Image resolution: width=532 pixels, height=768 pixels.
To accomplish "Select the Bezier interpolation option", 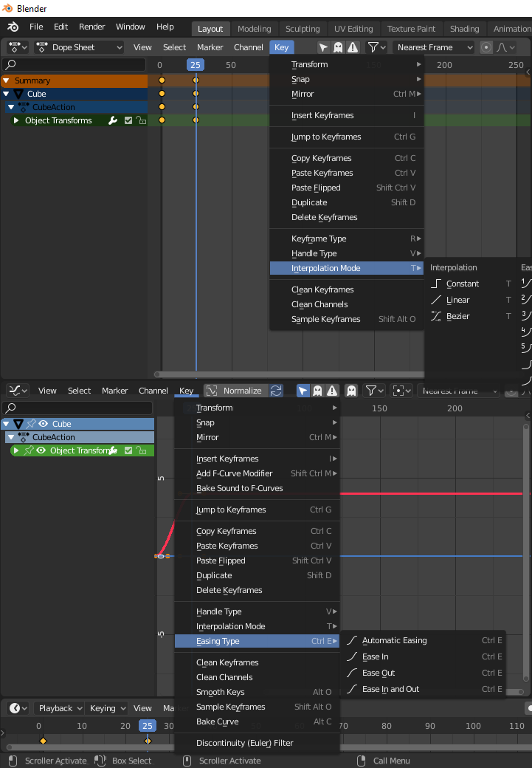I will [457, 316].
